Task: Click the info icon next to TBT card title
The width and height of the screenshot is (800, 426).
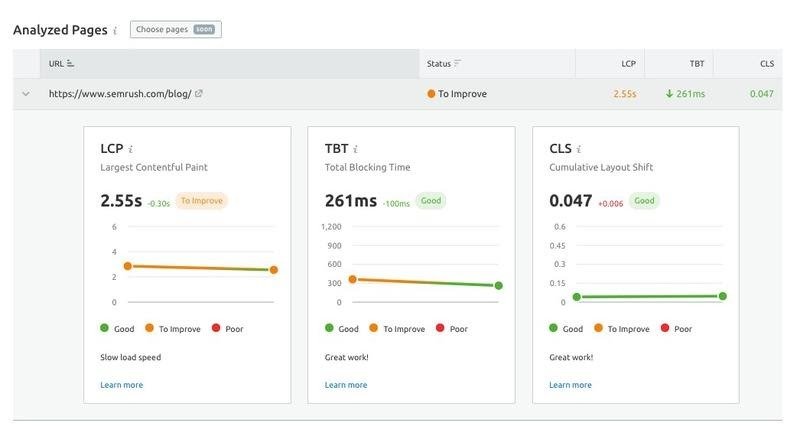Action: click(x=355, y=149)
